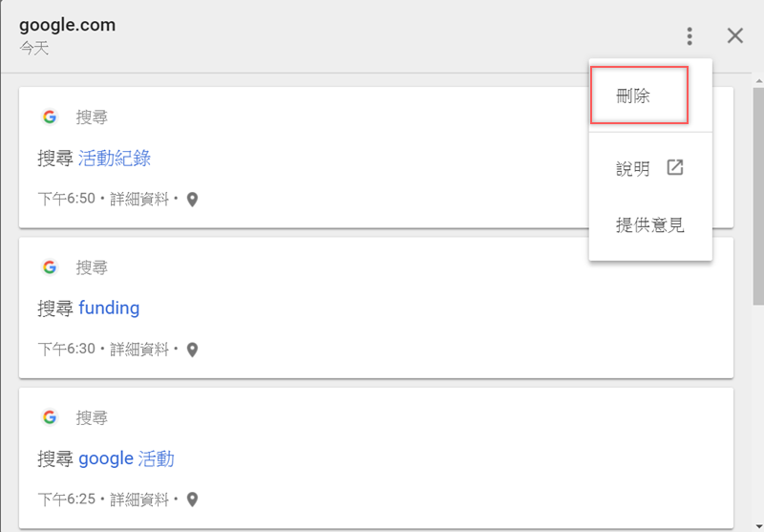Click location pin on 下午6:30 entry
The height and width of the screenshot is (532, 764).
(192, 350)
